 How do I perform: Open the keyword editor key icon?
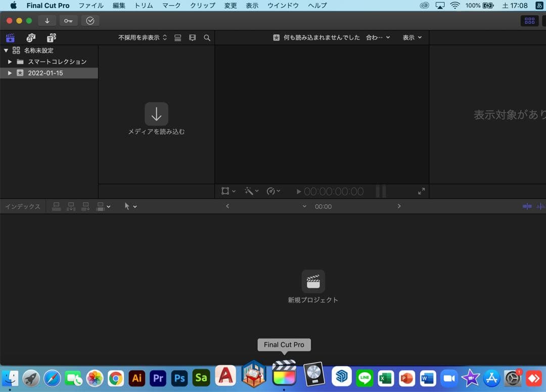point(68,20)
